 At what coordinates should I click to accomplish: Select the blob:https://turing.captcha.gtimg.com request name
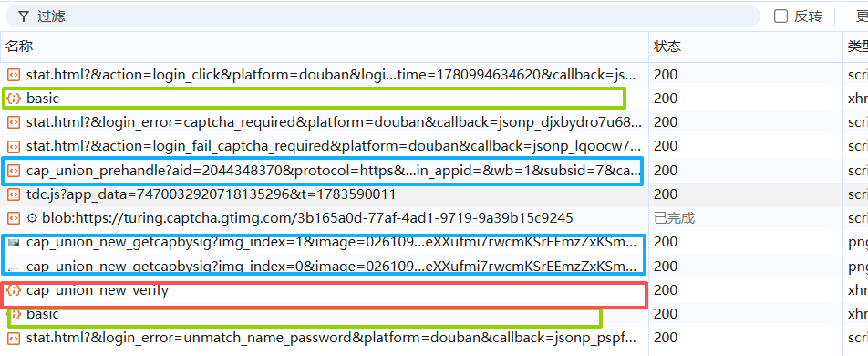point(307,218)
